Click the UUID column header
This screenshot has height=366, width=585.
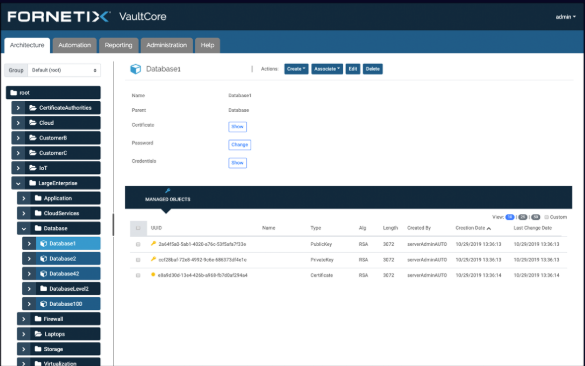[x=156, y=228]
